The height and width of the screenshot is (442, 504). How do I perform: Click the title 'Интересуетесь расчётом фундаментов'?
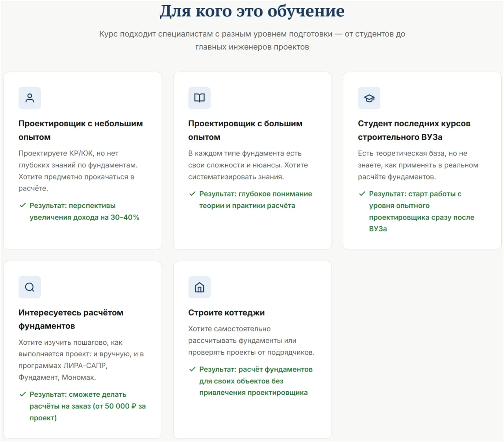point(71,319)
